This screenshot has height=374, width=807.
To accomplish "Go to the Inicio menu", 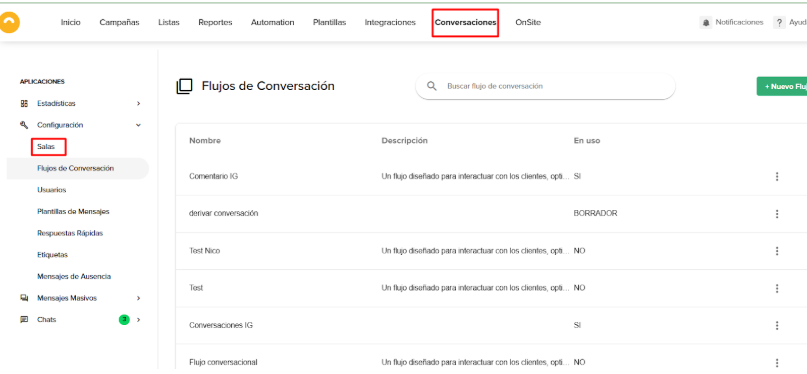I will [71, 23].
